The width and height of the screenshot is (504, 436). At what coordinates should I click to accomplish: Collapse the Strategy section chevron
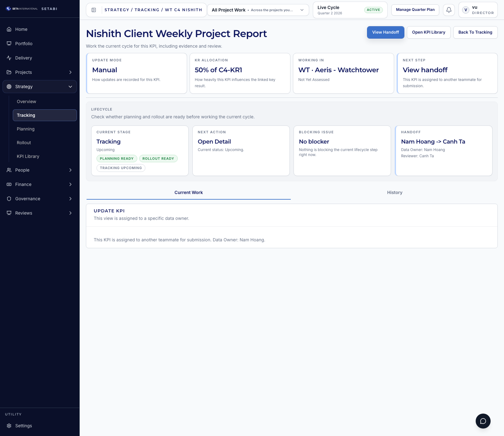[70, 87]
